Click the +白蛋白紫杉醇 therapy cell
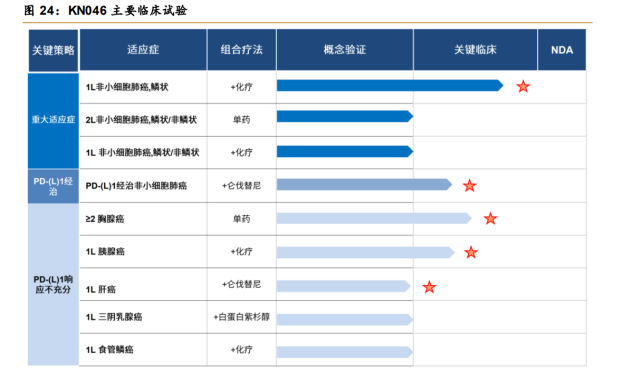 [x=242, y=317]
